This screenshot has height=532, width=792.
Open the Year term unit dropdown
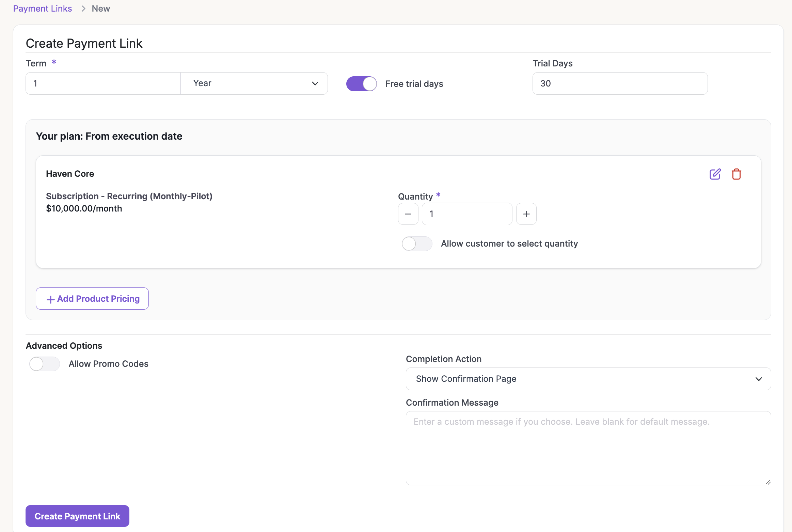(254, 83)
